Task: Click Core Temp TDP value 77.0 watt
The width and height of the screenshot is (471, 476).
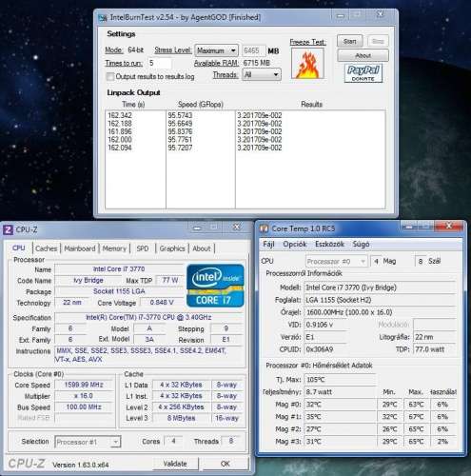Action: click(435, 349)
